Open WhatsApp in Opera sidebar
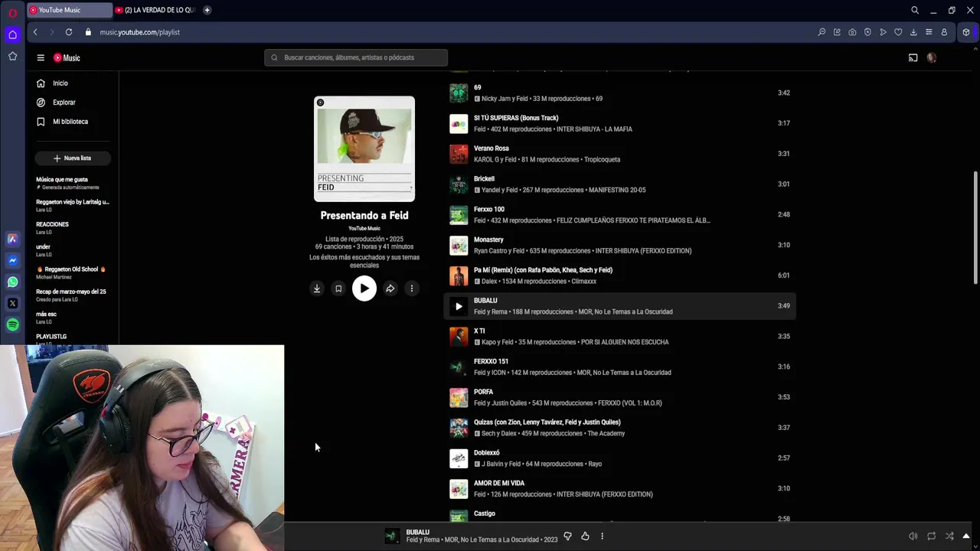The width and height of the screenshot is (980, 551). (x=12, y=282)
